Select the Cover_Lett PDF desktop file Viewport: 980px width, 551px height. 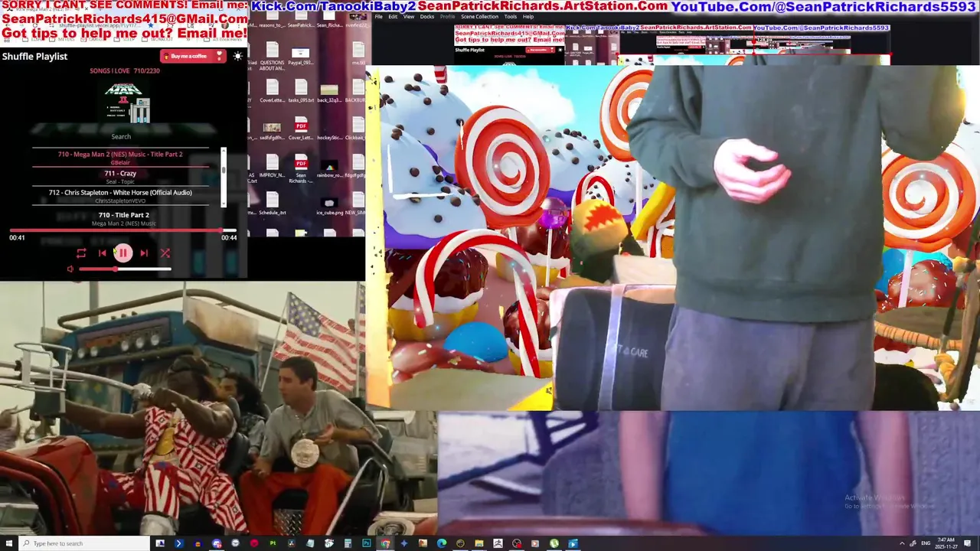pyautogui.click(x=301, y=126)
